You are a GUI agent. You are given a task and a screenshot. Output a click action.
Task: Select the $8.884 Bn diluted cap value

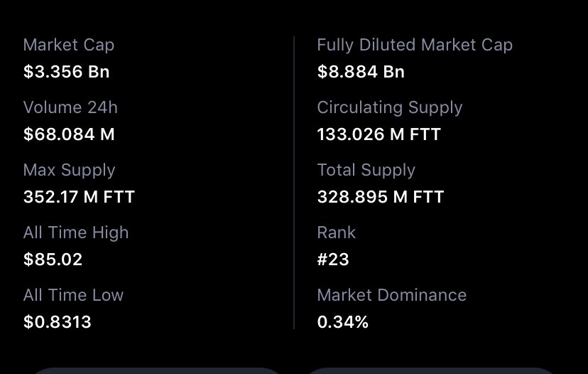(x=361, y=72)
